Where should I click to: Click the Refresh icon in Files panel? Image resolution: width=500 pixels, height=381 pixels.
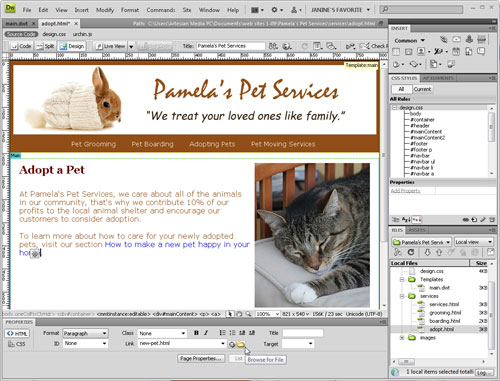click(x=411, y=252)
